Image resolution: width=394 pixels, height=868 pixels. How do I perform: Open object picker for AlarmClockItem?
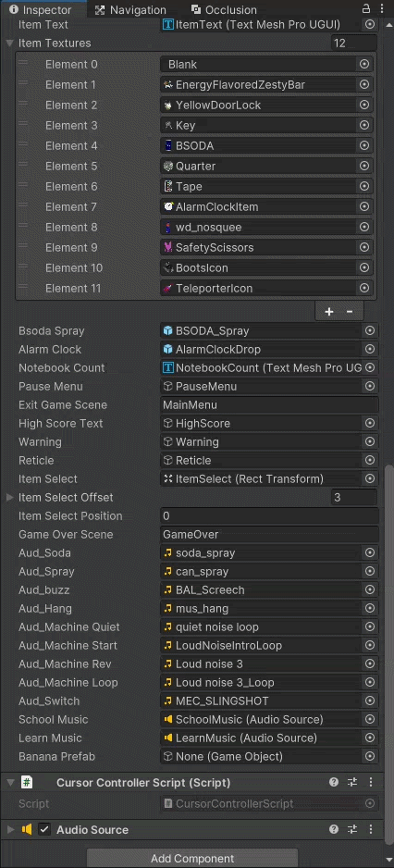[x=364, y=207]
